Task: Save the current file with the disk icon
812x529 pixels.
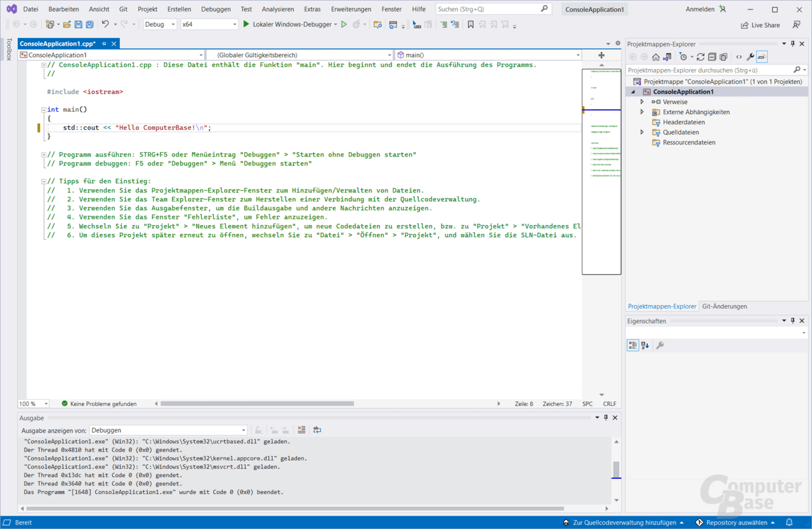Action: (x=78, y=24)
